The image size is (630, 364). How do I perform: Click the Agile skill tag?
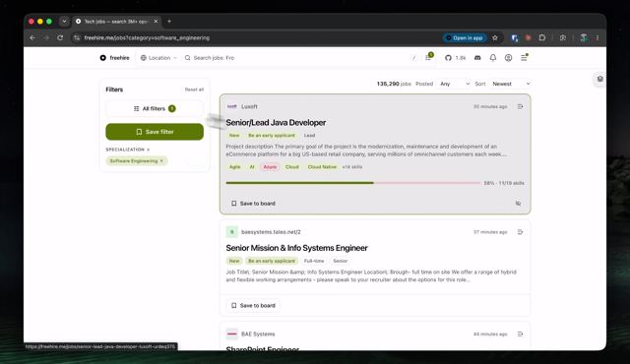tap(234, 167)
